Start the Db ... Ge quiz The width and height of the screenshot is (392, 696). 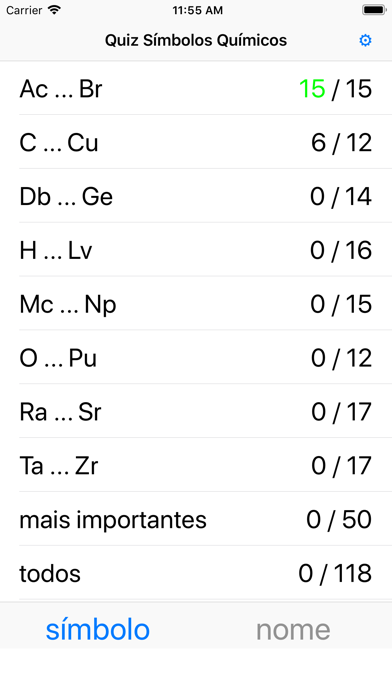click(196, 196)
